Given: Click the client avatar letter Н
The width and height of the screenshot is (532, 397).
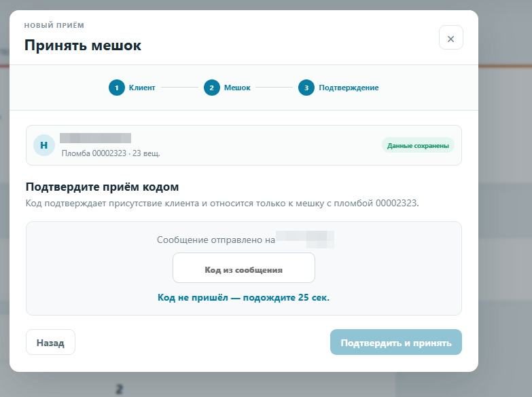Looking at the screenshot, I should pyautogui.click(x=44, y=145).
